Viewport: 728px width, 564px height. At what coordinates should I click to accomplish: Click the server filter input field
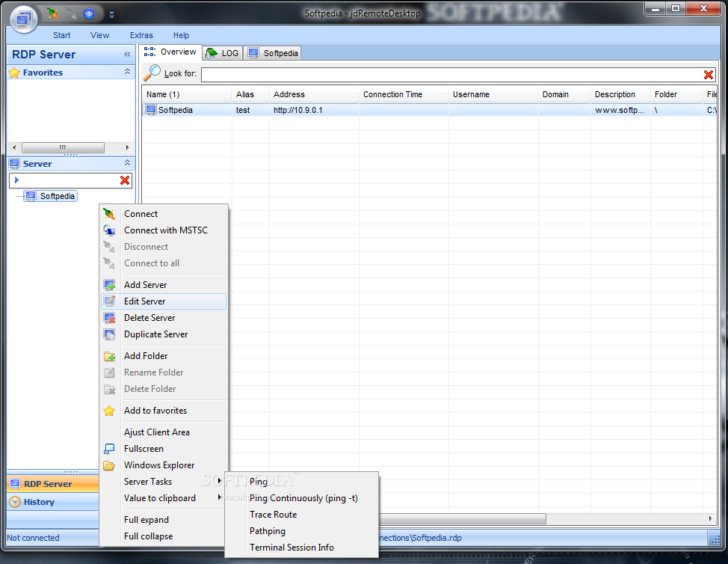point(70,180)
